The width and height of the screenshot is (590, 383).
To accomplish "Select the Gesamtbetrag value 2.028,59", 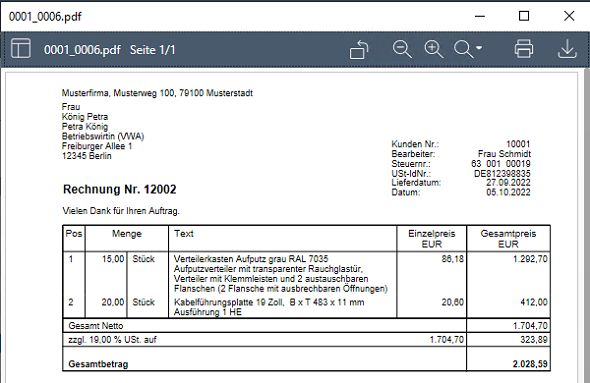I will tap(530, 364).
